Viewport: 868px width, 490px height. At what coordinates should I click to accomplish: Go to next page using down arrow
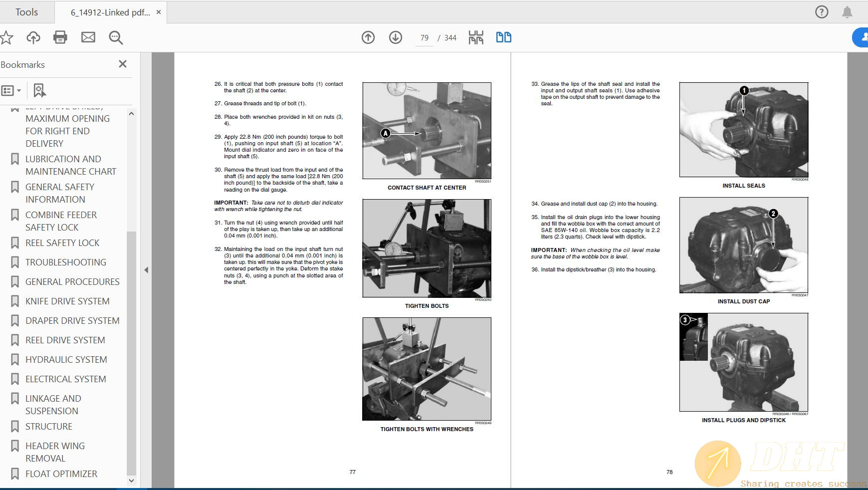(396, 37)
